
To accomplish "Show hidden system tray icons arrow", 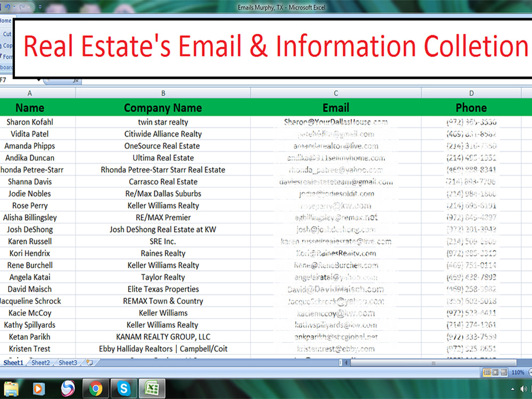I will (x=512, y=389).
